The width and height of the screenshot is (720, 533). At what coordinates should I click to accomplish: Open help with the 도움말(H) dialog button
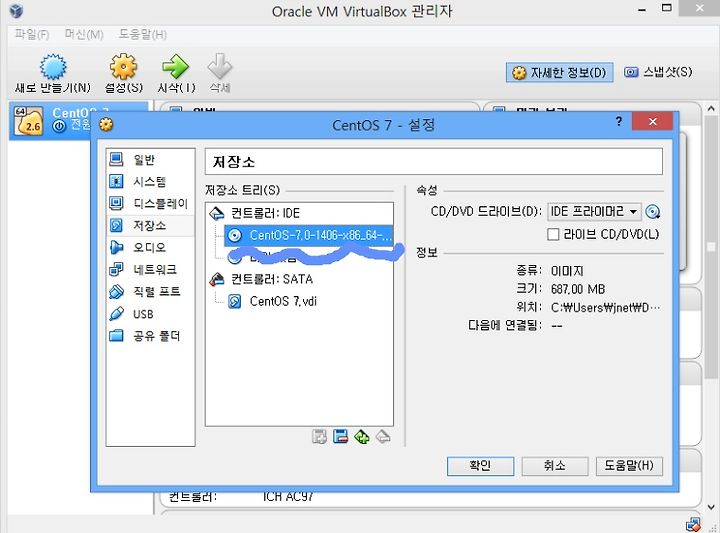tap(629, 466)
